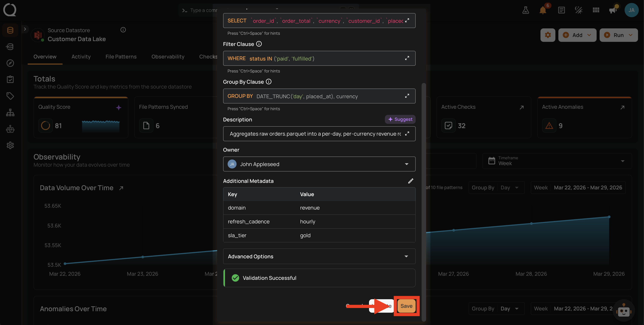Switch to the Checks tab
Viewport: 644px width, 325px height.
(208, 57)
